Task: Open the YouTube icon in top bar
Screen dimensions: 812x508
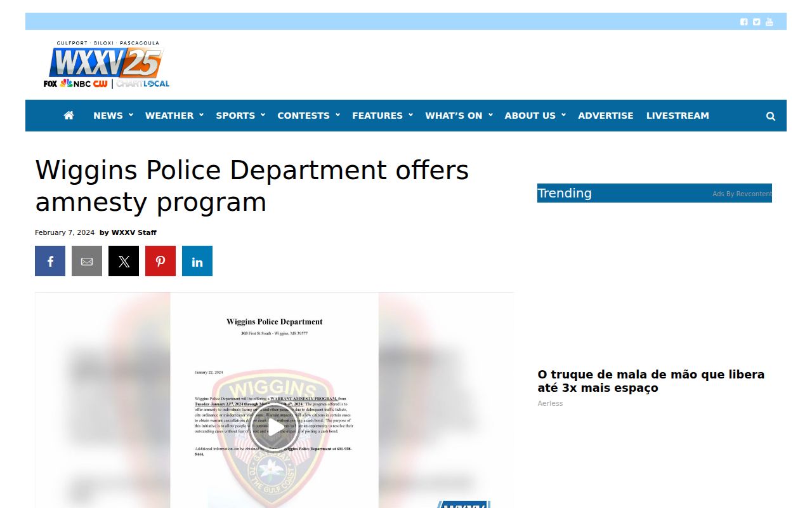Action: 769,22
